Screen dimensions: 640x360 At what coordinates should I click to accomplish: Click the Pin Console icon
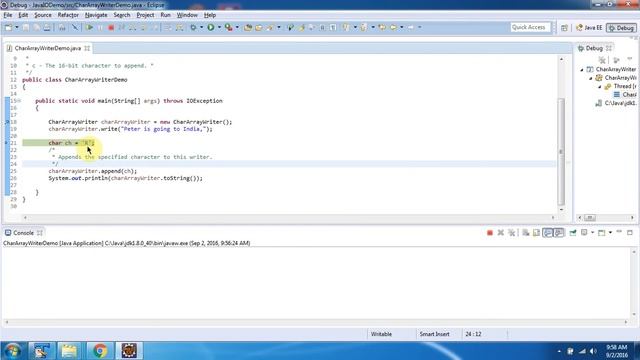573,233
